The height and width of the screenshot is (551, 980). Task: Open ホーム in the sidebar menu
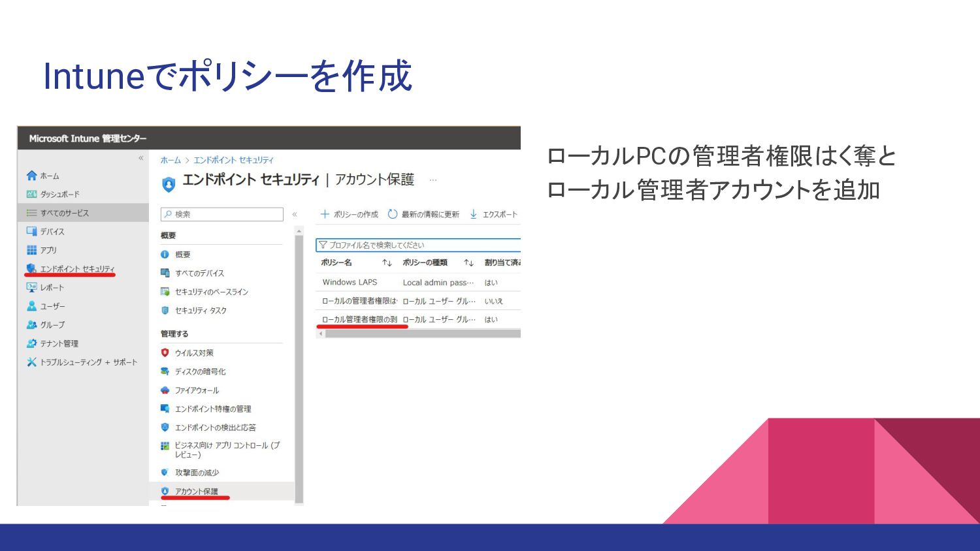point(50,176)
